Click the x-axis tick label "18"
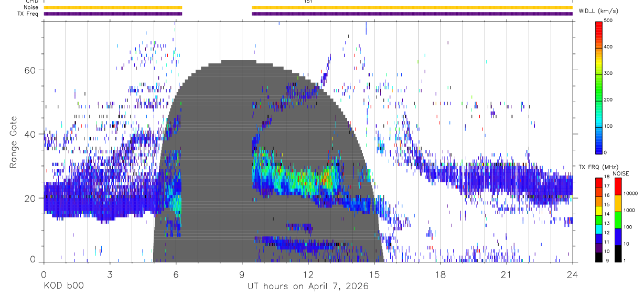The image size is (644, 297). click(440, 274)
